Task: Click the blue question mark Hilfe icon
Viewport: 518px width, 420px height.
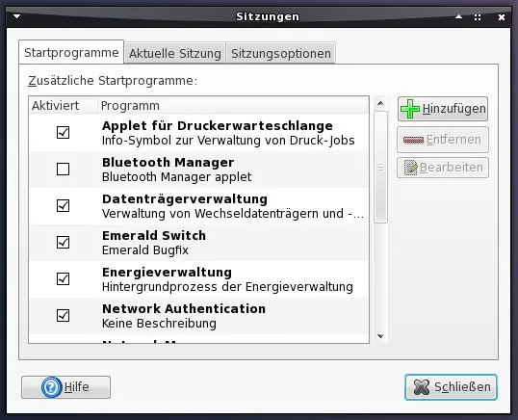Action: [x=52, y=387]
